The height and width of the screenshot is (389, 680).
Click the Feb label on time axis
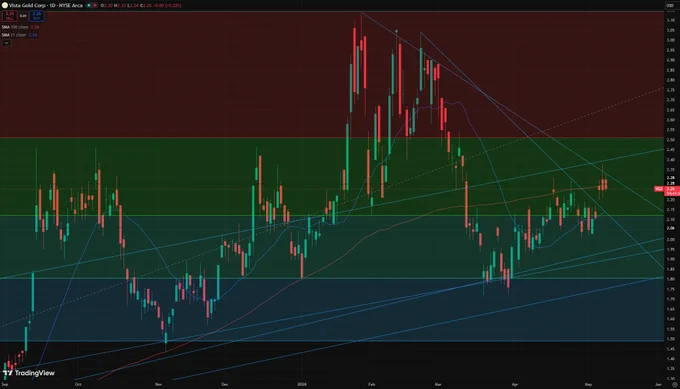point(371,384)
